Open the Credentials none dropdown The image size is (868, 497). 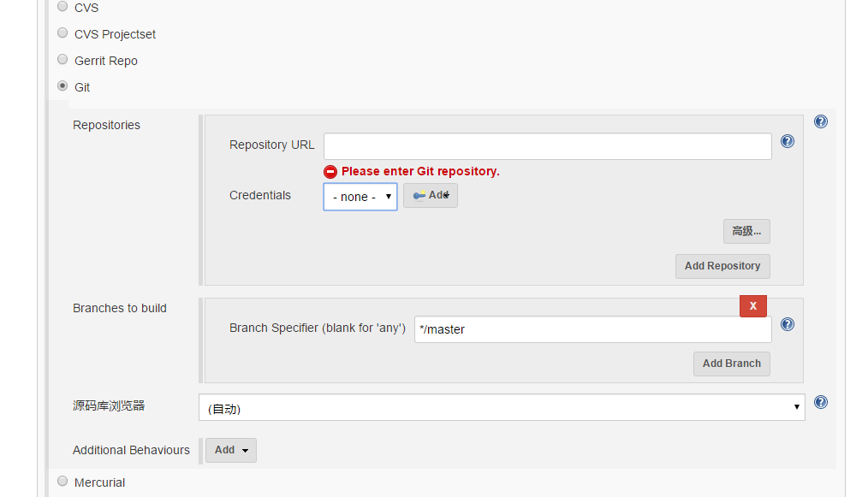pyautogui.click(x=360, y=197)
